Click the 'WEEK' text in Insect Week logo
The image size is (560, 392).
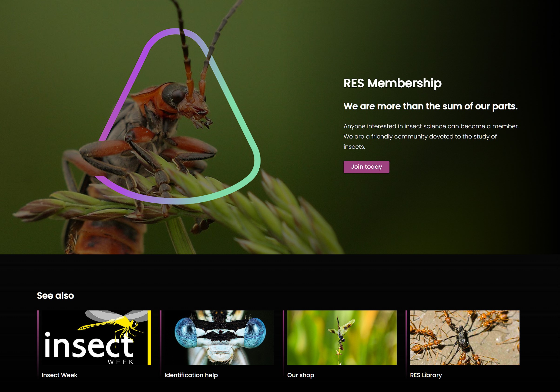121,362
